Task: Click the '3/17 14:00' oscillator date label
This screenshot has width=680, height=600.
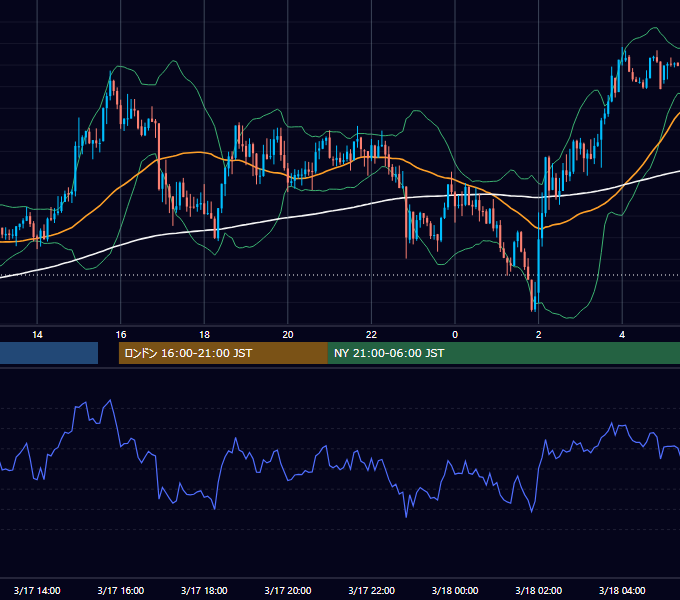Action: point(37,590)
